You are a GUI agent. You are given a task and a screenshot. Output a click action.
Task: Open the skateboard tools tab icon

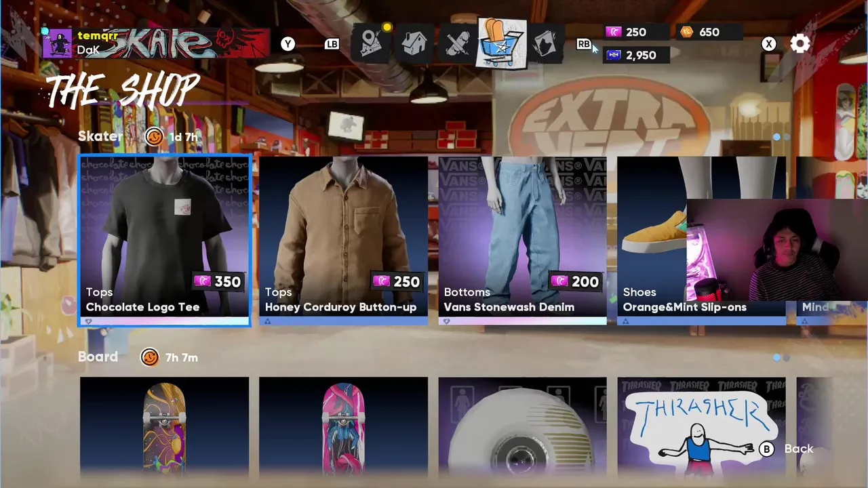[458, 44]
